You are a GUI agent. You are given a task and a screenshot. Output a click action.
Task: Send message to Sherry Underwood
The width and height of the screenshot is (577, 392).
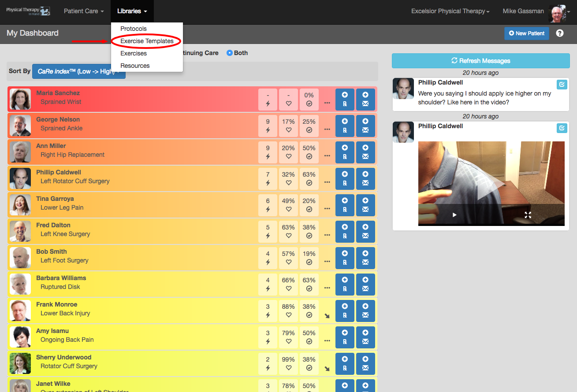point(365,363)
